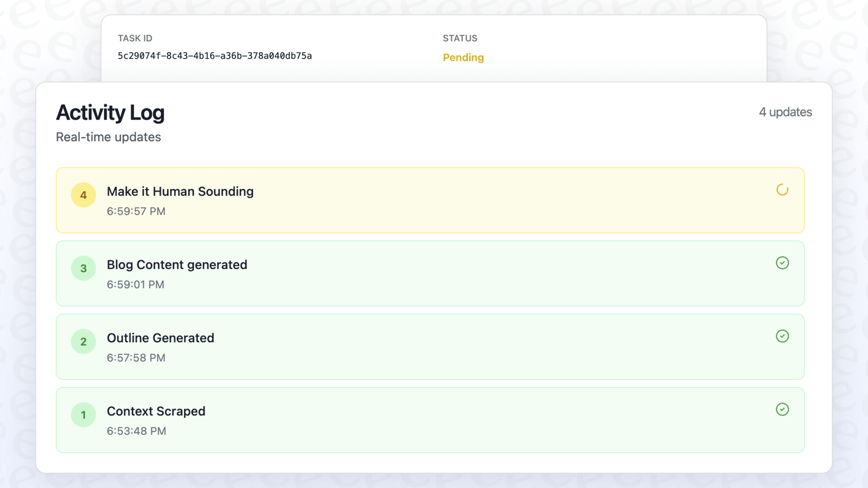Click the 6:53:48 PM timestamp
Image resolution: width=868 pixels, height=488 pixels.
point(136,431)
